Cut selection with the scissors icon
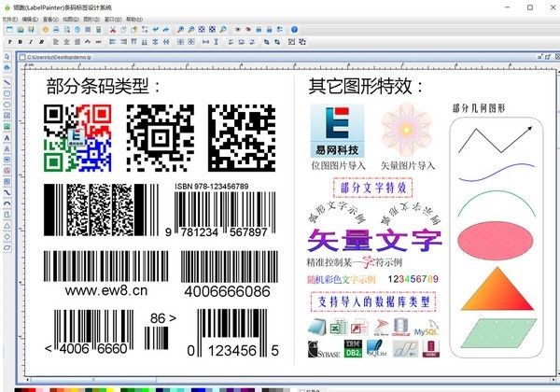Viewport: 560px width, 392px height. [113, 30]
